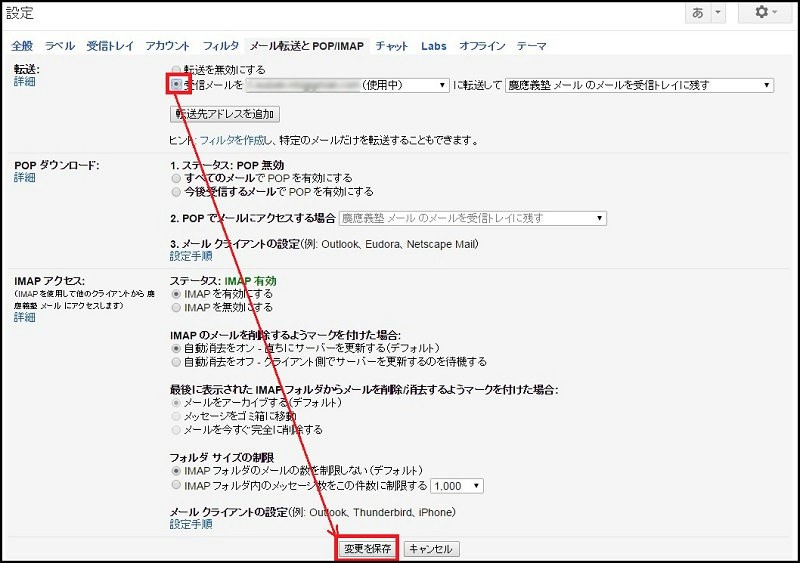Click '転送先アドレスを追加' button
Screen dimensions: 800x563
tap(225, 114)
